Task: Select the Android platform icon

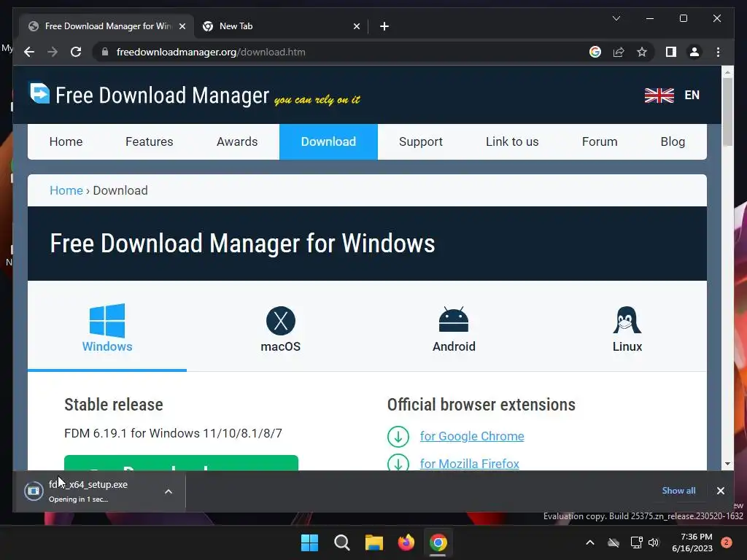Action: [454, 319]
